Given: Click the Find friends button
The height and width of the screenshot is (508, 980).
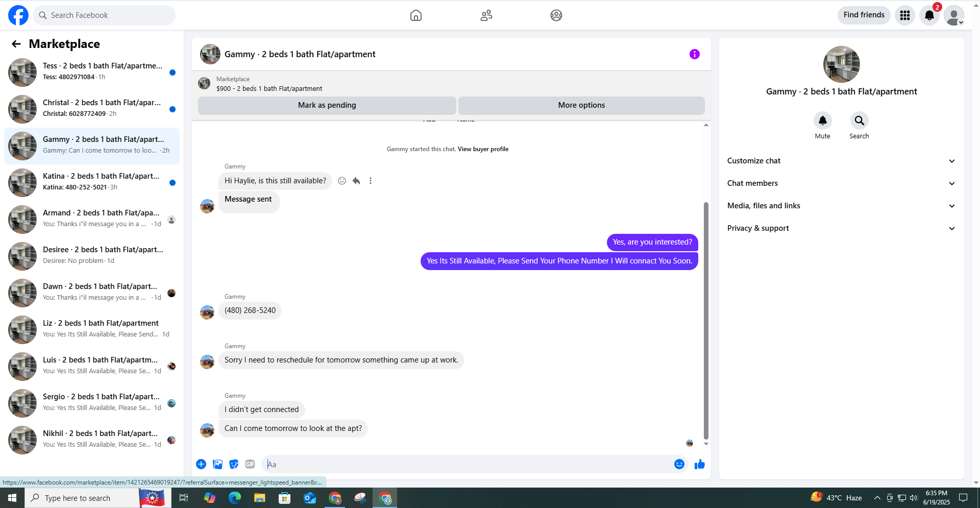Looking at the screenshot, I should [x=864, y=15].
